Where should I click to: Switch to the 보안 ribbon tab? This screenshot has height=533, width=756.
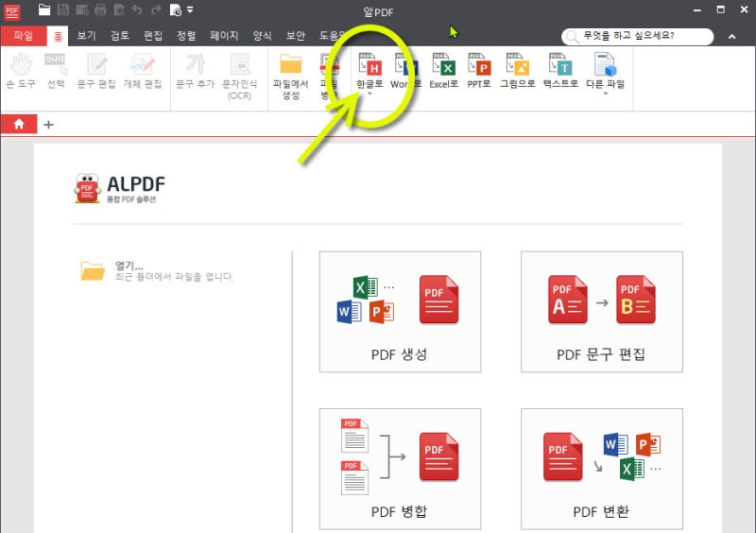(296, 36)
